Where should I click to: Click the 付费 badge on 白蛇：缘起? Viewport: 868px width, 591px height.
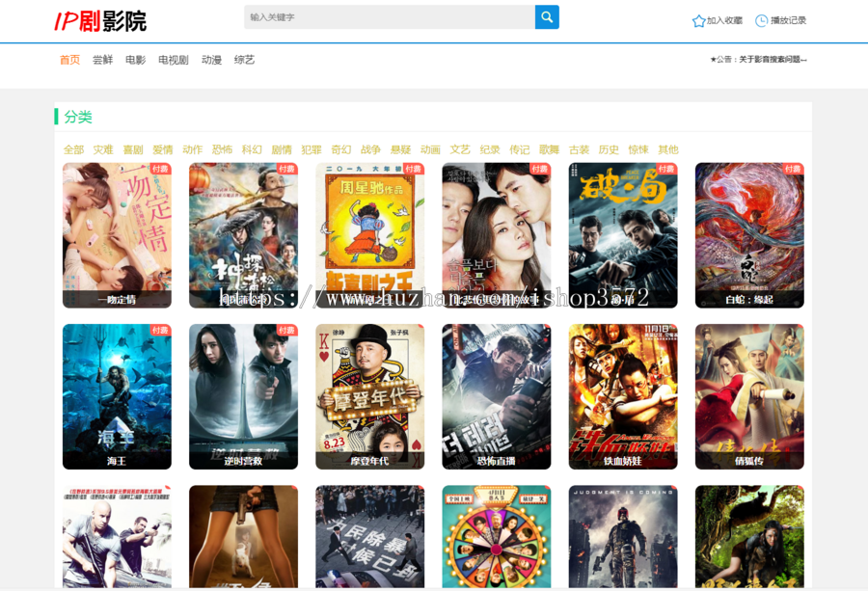[x=794, y=169]
